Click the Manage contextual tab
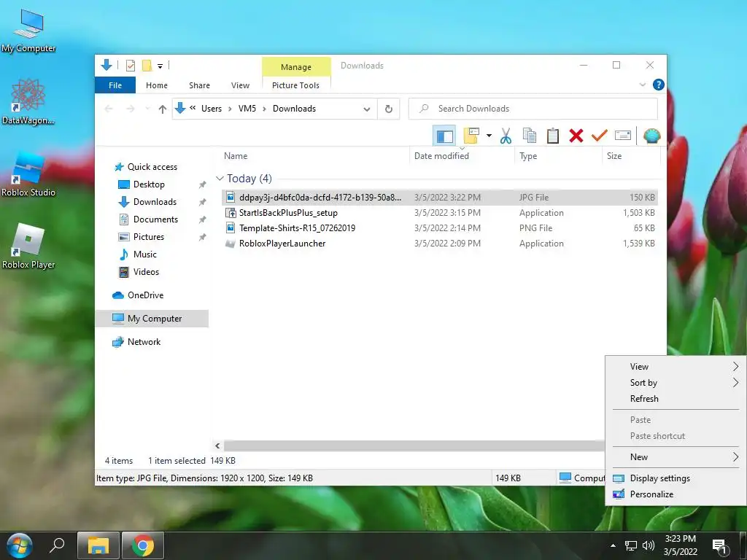The height and width of the screenshot is (560, 747). coord(296,67)
